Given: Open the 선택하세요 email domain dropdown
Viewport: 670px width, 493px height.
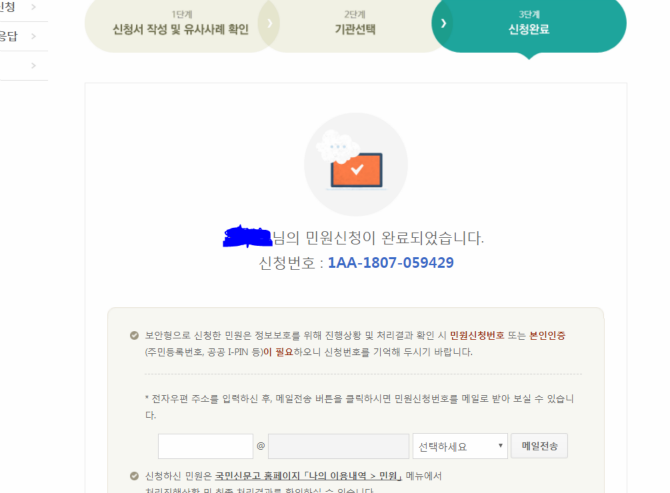Looking at the screenshot, I should tap(459, 446).
